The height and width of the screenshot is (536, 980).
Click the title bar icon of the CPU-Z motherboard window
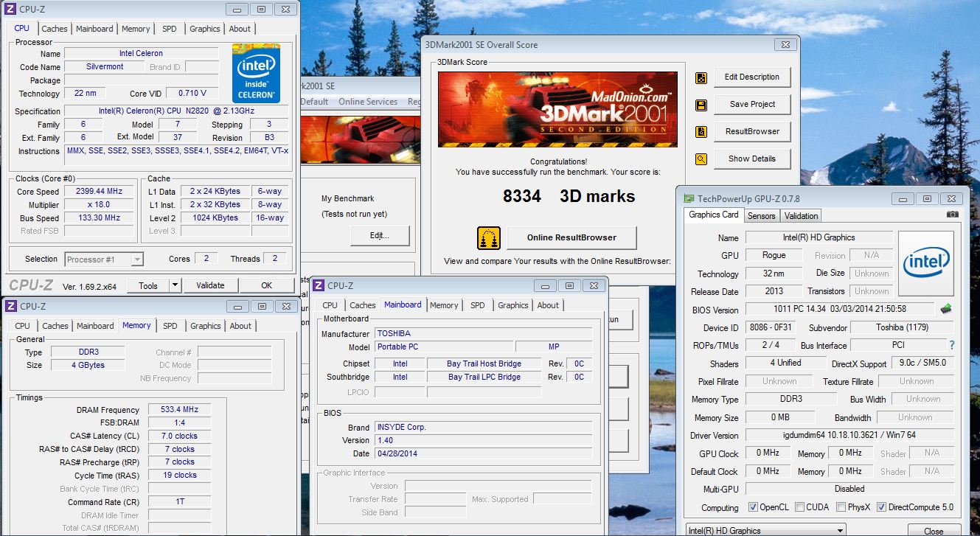tap(319, 285)
